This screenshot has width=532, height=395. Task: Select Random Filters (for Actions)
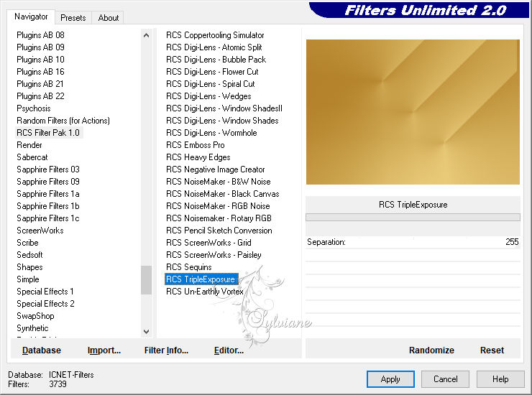(x=63, y=121)
